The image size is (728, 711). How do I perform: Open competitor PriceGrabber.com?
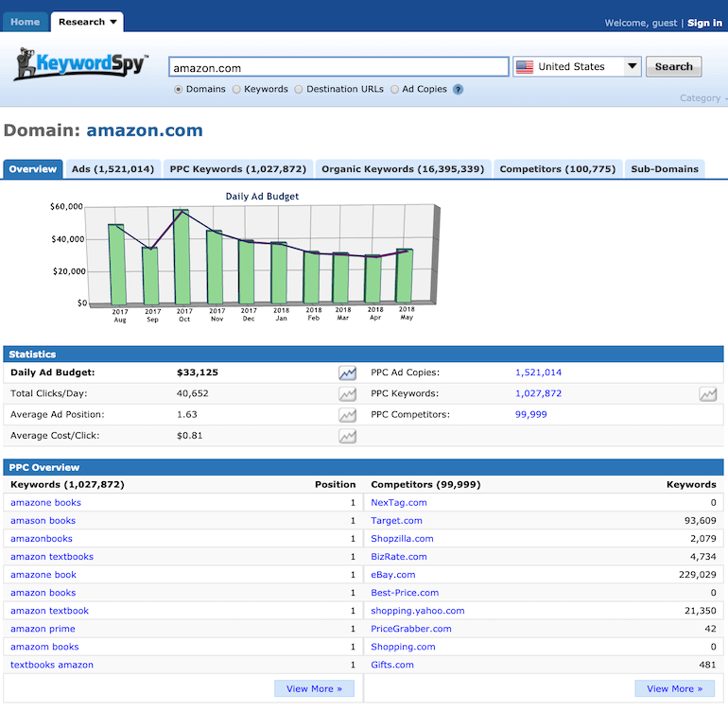tap(411, 629)
